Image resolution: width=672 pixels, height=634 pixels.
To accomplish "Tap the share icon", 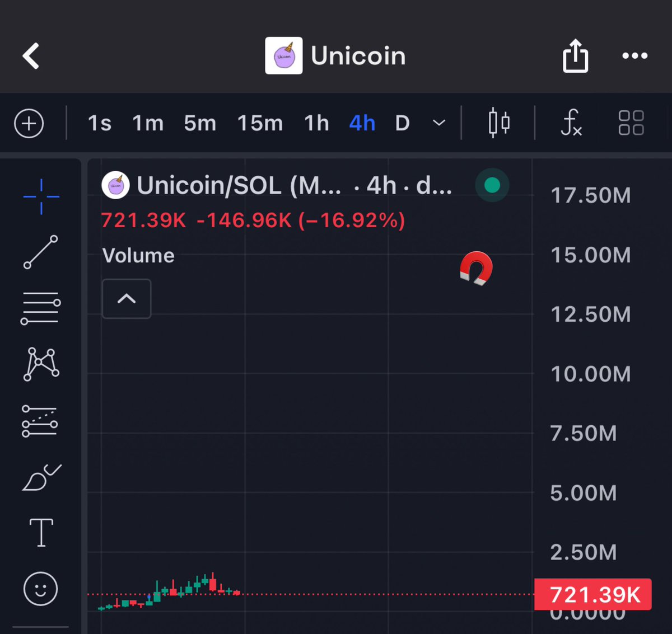I will 575,55.
